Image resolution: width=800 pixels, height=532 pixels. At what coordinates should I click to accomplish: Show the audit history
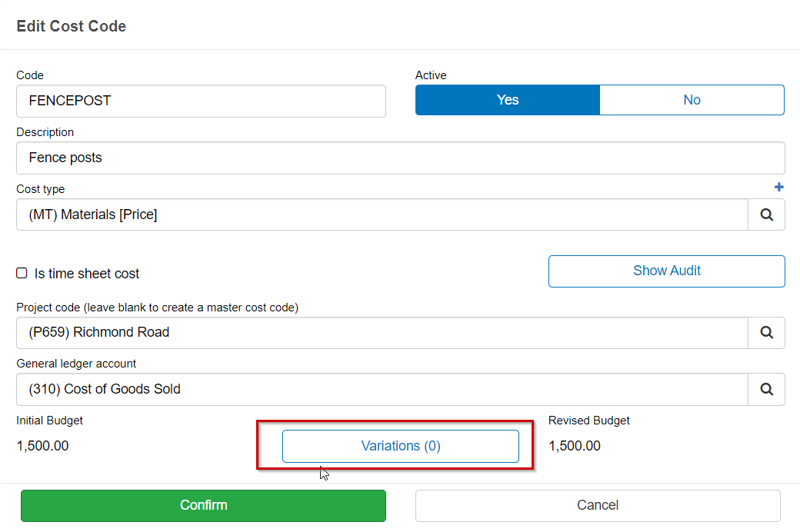(x=666, y=271)
